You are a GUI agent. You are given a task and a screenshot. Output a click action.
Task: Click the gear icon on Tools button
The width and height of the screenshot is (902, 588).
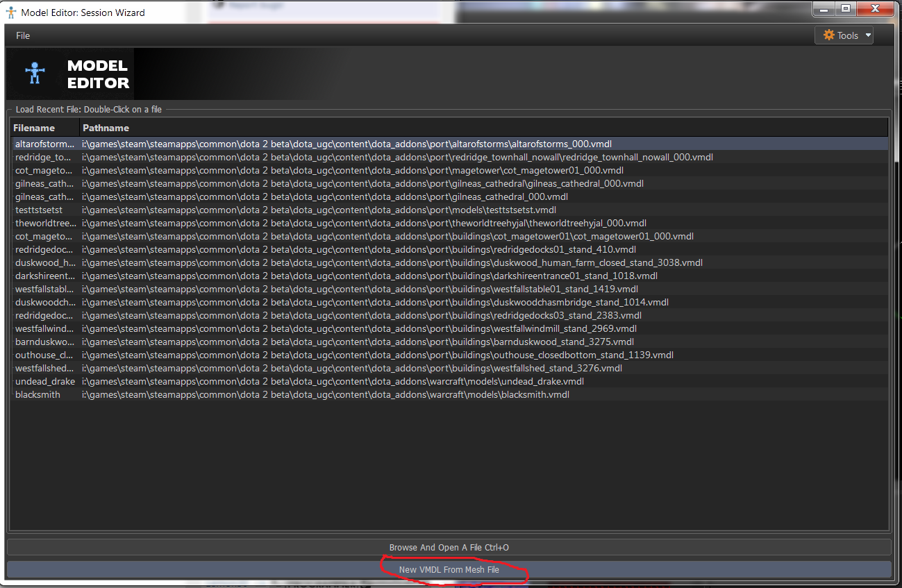tap(828, 35)
